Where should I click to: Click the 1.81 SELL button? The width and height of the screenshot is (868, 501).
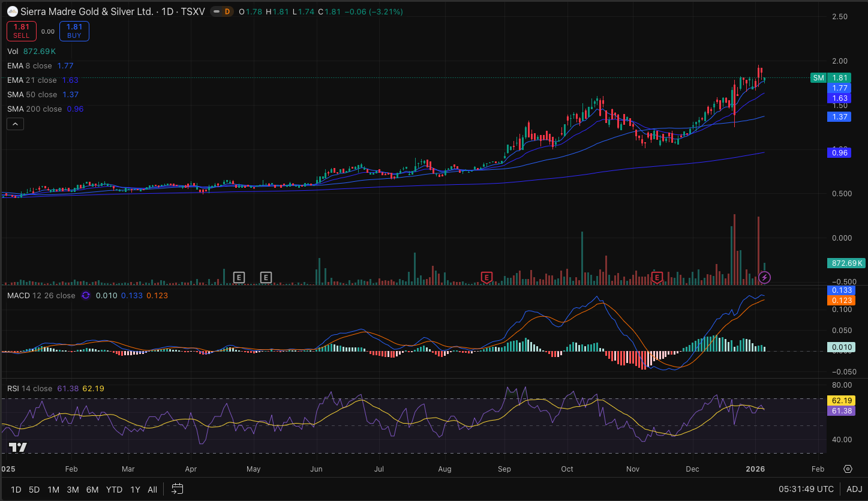pyautogui.click(x=22, y=31)
